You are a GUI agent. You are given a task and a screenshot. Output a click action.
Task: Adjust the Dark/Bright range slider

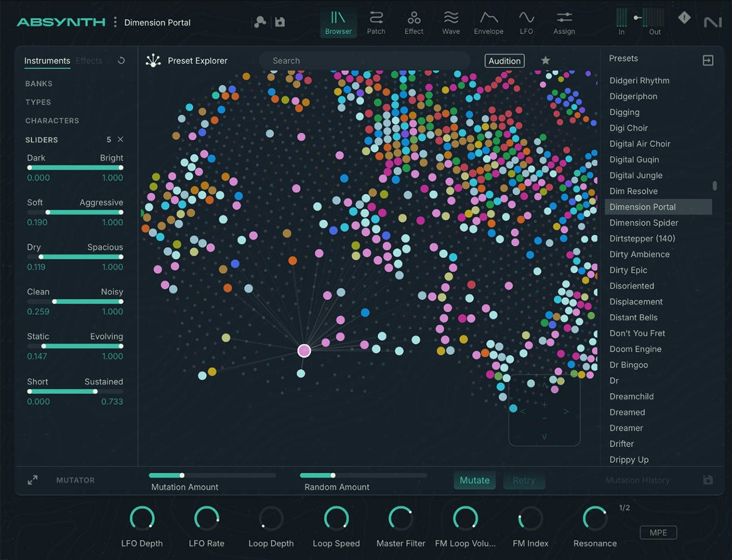[x=75, y=167]
